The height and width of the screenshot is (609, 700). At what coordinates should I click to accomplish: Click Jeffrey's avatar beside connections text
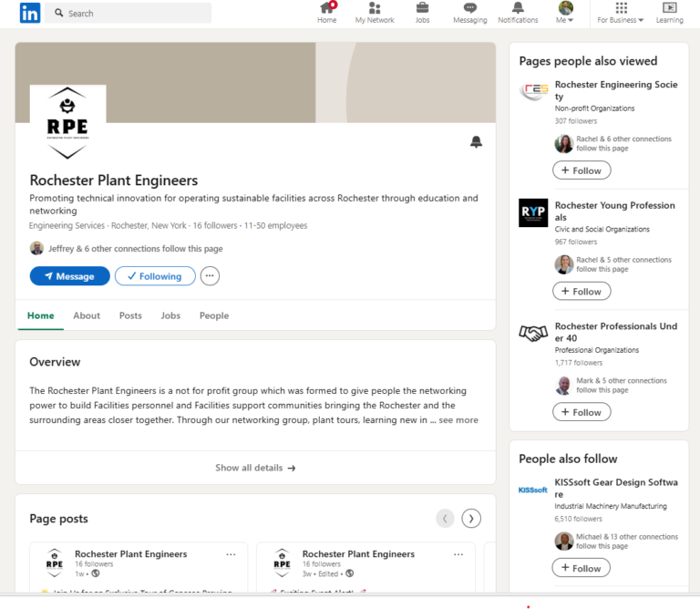click(36, 248)
